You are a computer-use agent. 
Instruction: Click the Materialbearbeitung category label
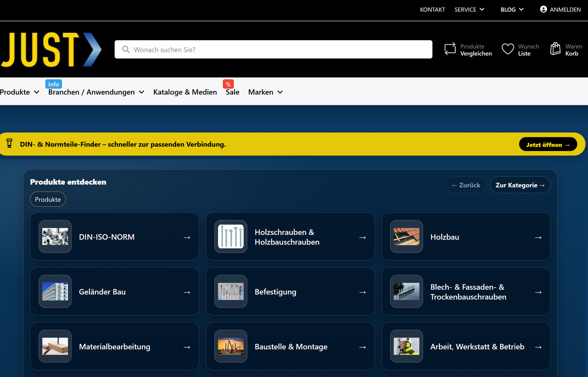click(x=115, y=347)
